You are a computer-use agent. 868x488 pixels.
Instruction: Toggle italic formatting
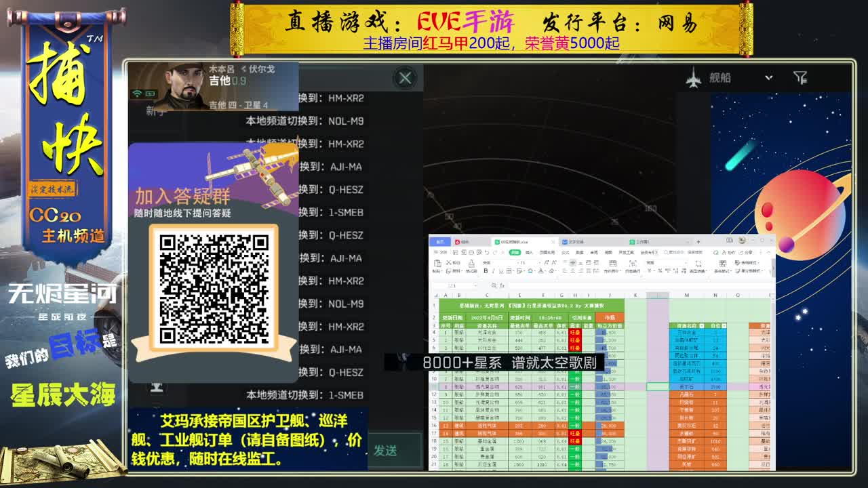(x=494, y=271)
